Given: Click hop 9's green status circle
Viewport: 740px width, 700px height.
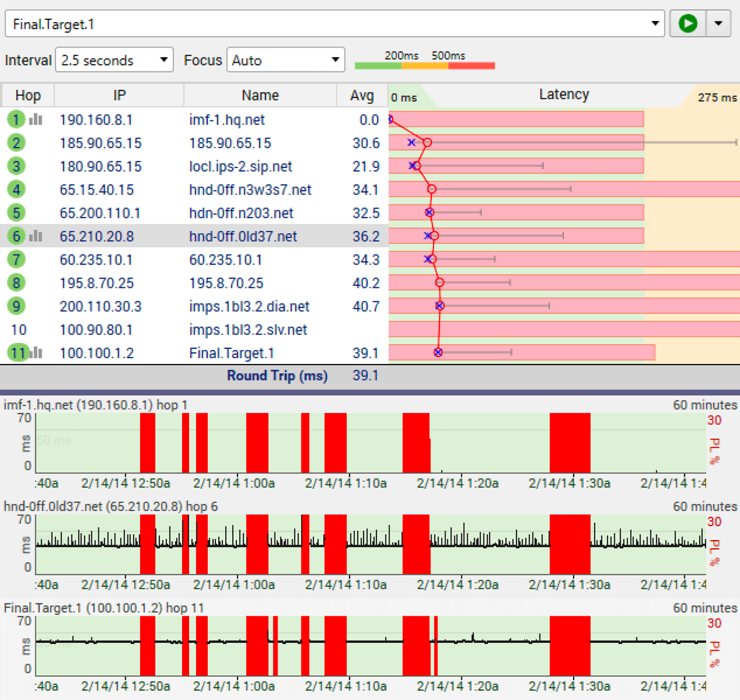Looking at the screenshot, I should [x=16, y=306].
